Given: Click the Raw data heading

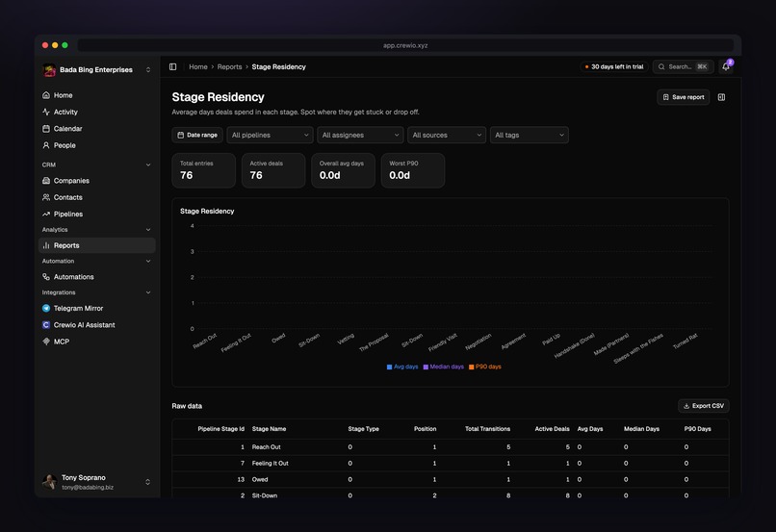Looking at the screenshot, I should 187,406.
